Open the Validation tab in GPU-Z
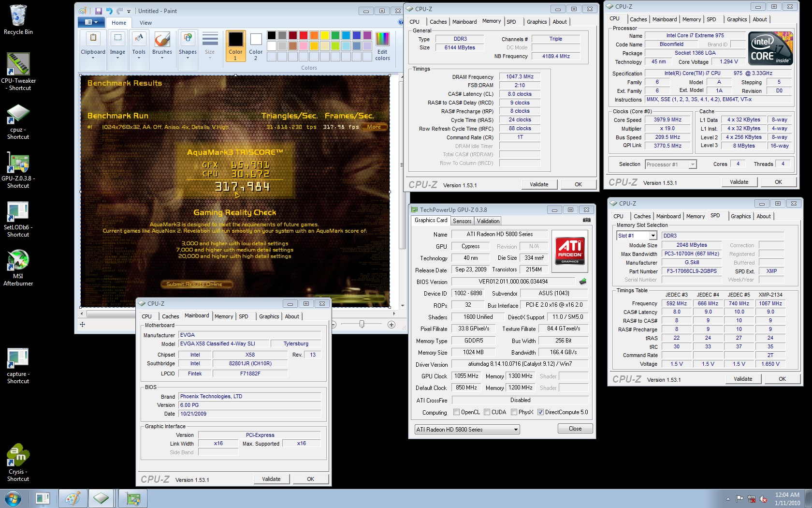 [488, 221]
